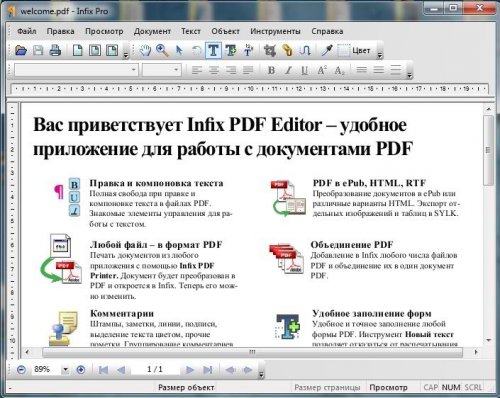Image resolution: width=500 pixels, height=398 pixels.
Task: Zoom in with the plus button
Action: (81, 369)
